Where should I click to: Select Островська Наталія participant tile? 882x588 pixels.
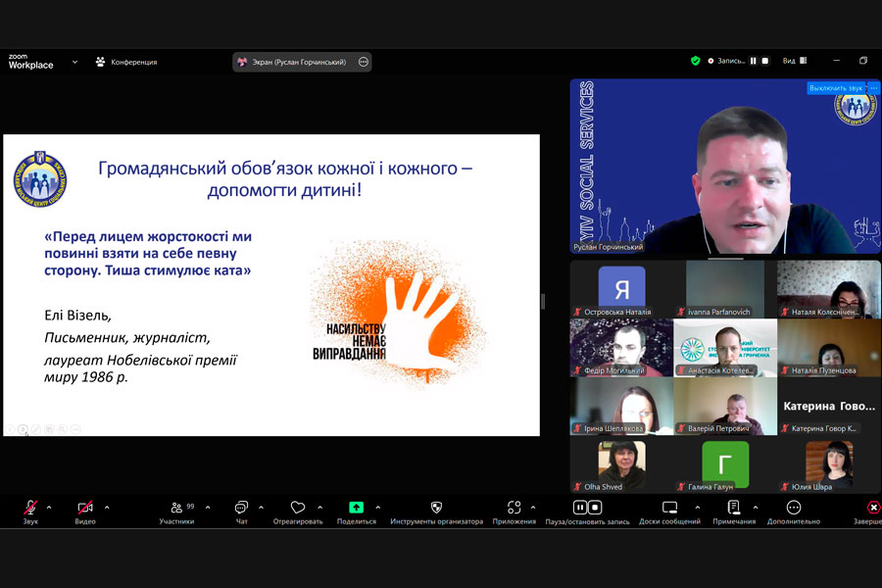click(621, 289)
